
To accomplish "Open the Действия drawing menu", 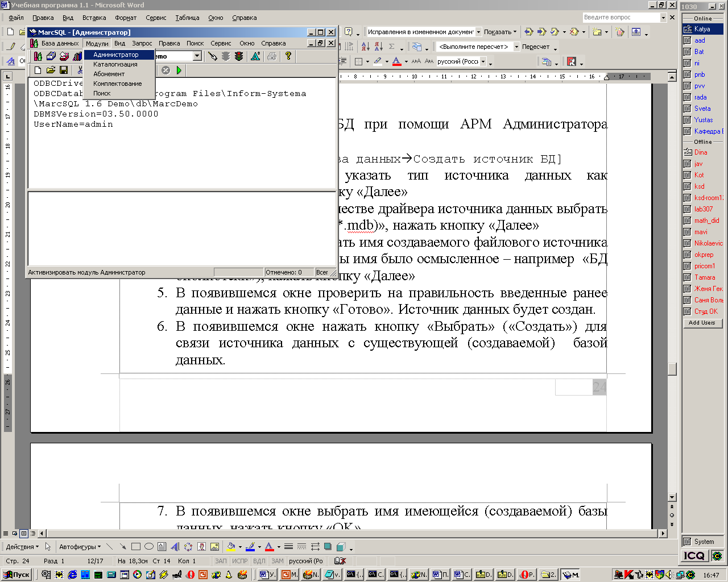I will [x=22, y=547].
